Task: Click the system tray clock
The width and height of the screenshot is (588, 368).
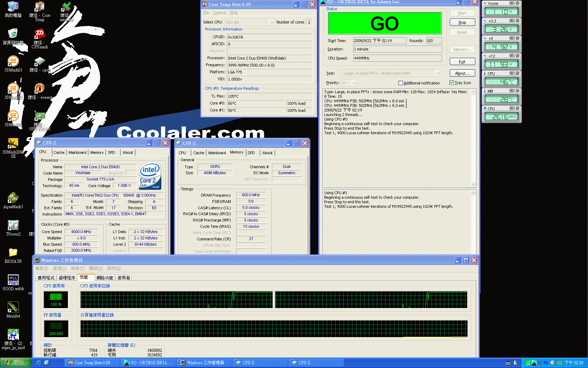Action: (574, 363)
